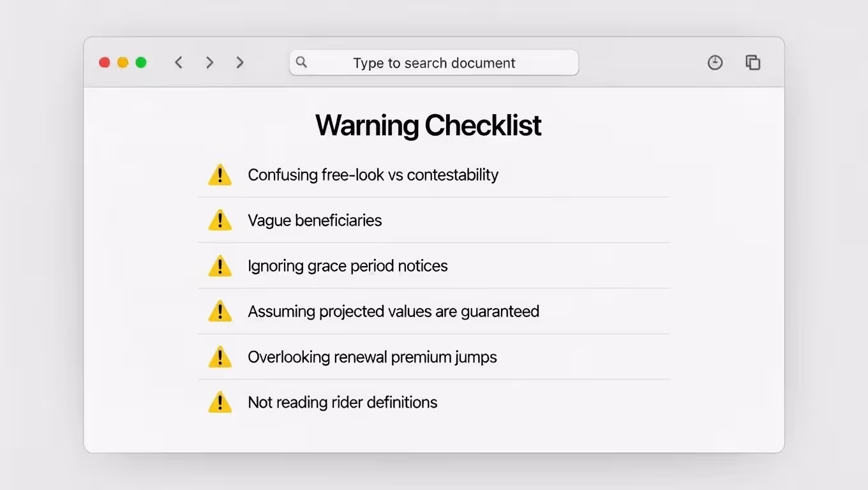The height and width of the screenshot is (490, 868).
Task: Click the back chevron arrow
Action: tap(179, 63)
